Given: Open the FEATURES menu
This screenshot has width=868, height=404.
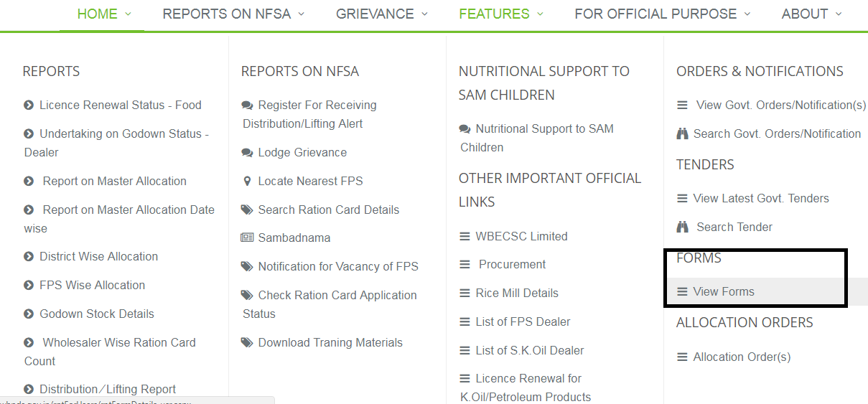Looking at the screenshot, I should click(501, 14).
